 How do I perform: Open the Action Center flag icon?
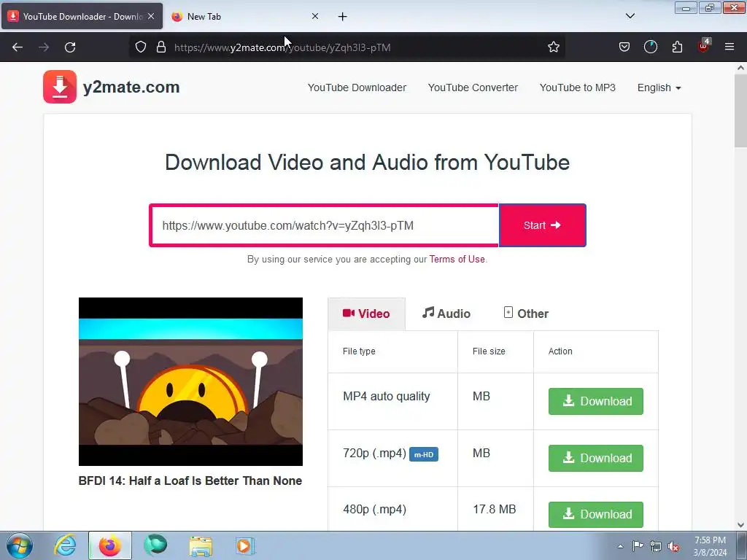tap(638, 546)
